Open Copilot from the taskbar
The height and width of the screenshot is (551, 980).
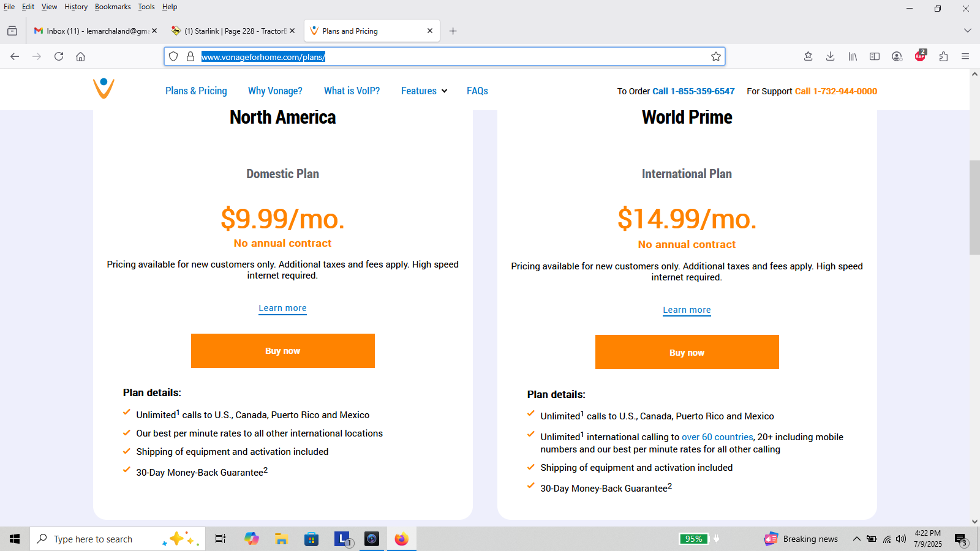pos(251,539)
